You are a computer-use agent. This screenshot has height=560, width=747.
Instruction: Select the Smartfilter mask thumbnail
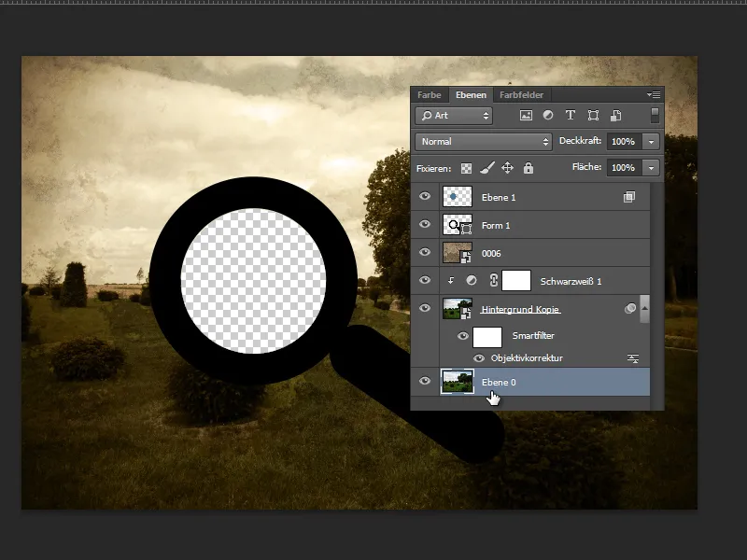click(x=487, y=337)
